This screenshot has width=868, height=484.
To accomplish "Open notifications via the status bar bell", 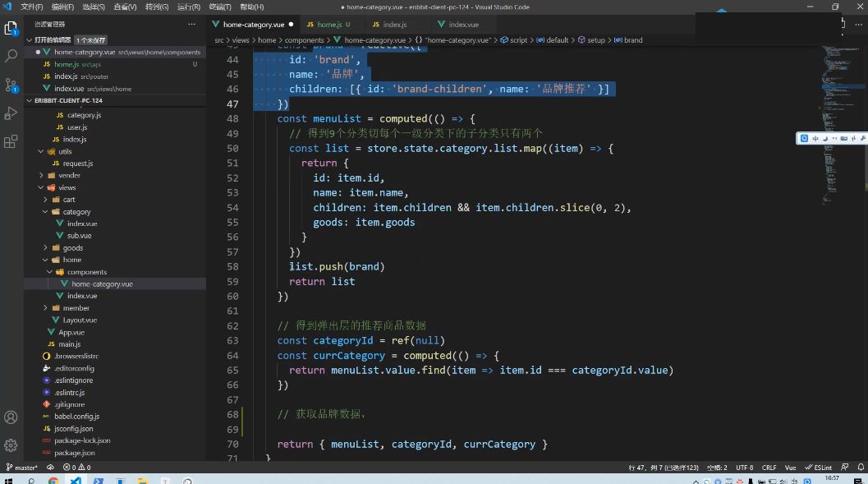I will [861, 467].
